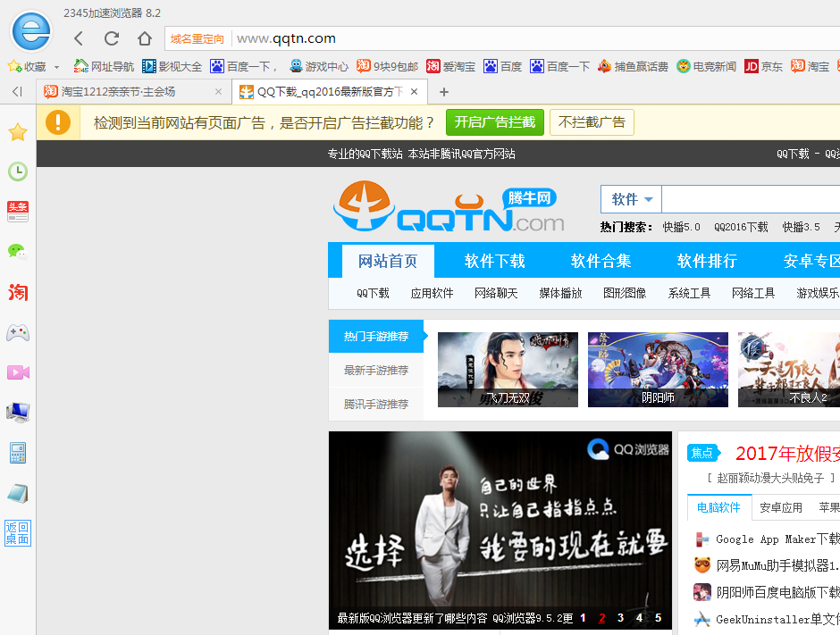840x635 pixels.
Task: Click the QQTN.com site logo
Action: (x=449, y=206)
